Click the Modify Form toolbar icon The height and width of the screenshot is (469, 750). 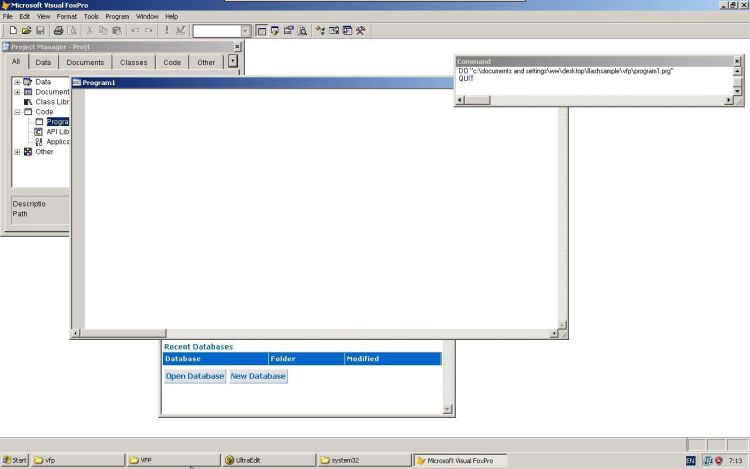180,31
